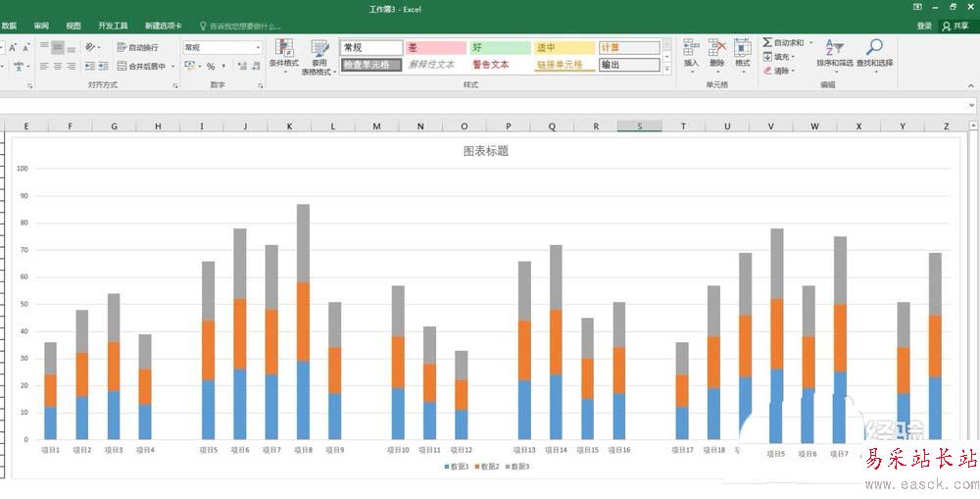Decrease decimal places
Screen dimensions: 980x499
[x=257, y=67]
